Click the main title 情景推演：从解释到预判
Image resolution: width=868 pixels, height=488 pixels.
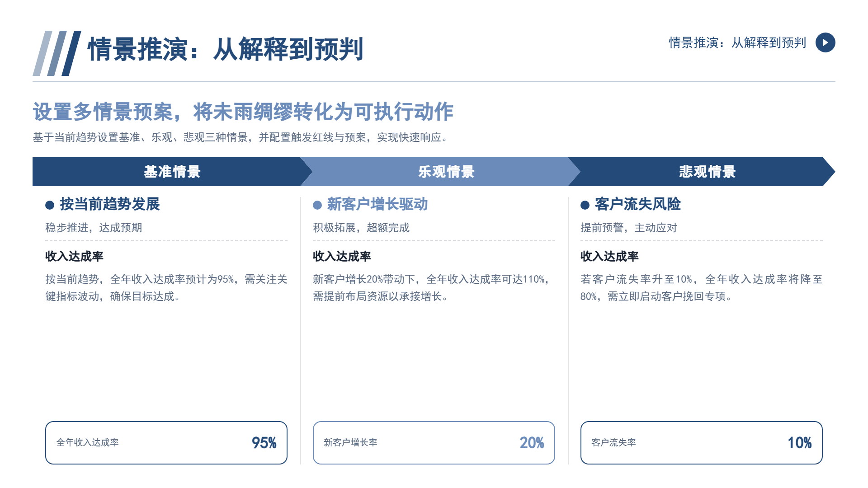(225, 49)
